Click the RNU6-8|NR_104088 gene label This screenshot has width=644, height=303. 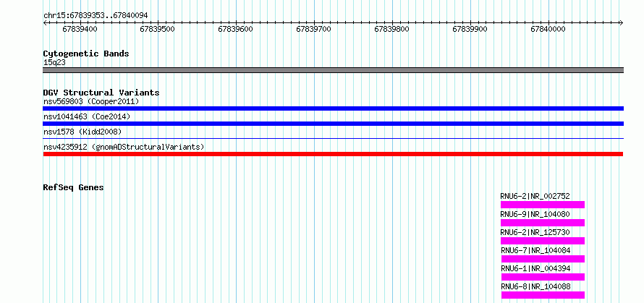pos(536,286)
